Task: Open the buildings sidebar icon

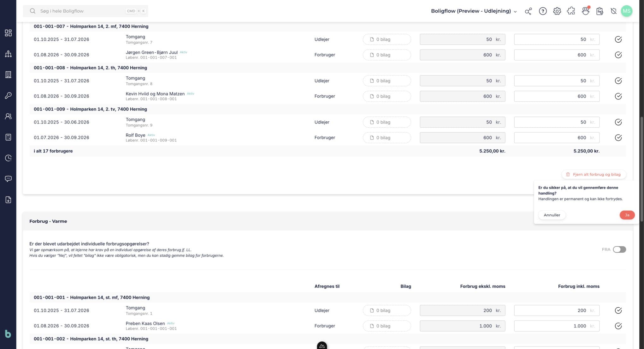Action: (8, 75)
